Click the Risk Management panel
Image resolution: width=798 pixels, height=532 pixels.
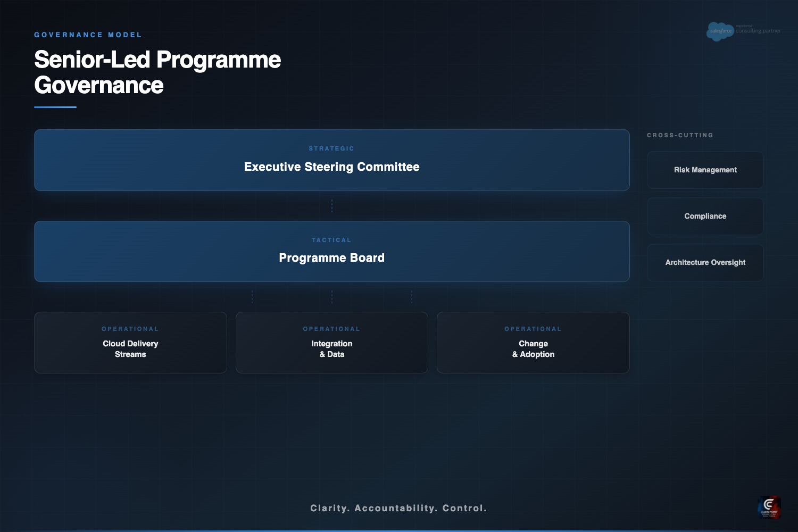pos(705,170)
